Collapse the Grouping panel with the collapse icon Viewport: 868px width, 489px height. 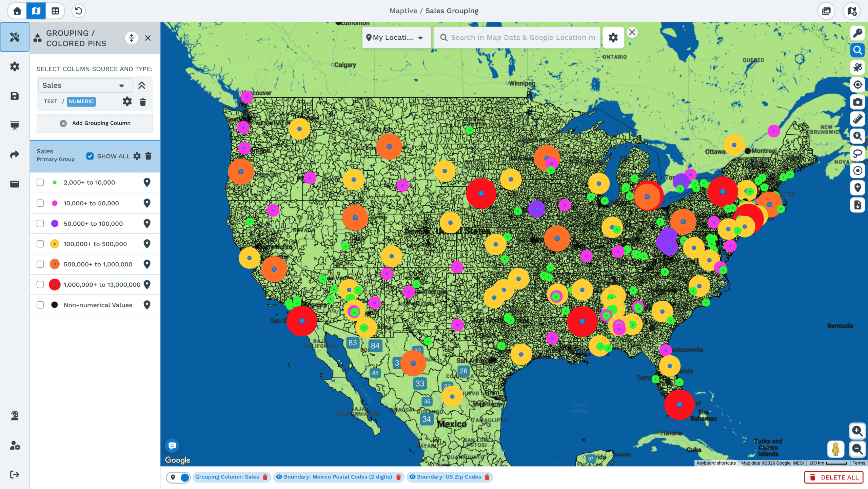point(132,38)
